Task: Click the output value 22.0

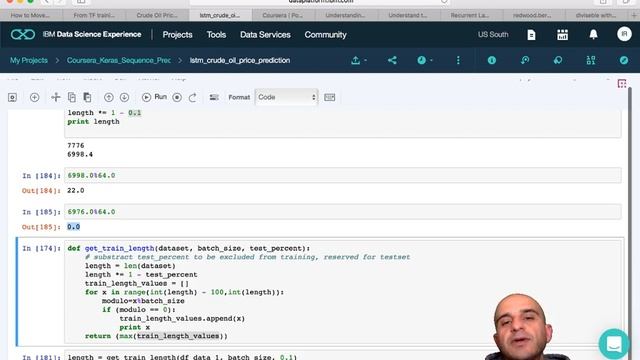Action: [76, 191]
